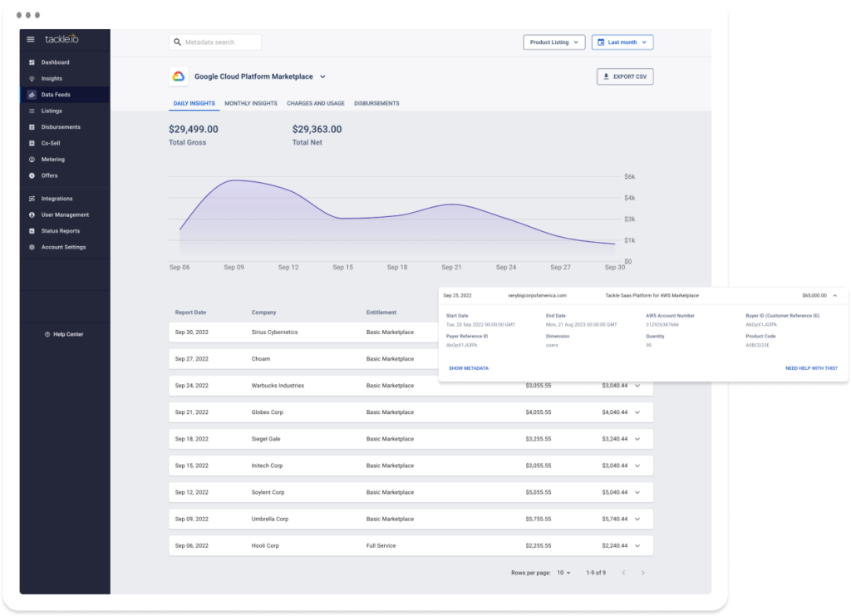Expand the Siegel Gale row
This screenshot has width=851, height=616.
(x=637, y=439)
